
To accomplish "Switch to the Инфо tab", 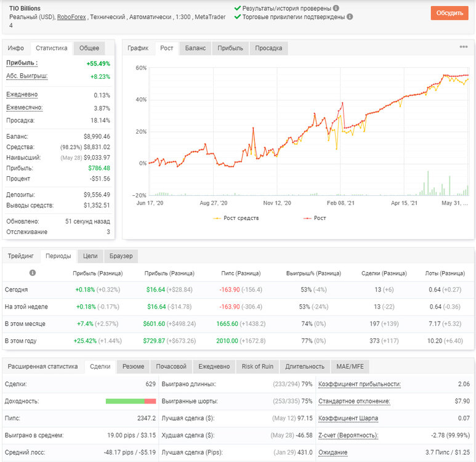I will click(x=16, y=48).
